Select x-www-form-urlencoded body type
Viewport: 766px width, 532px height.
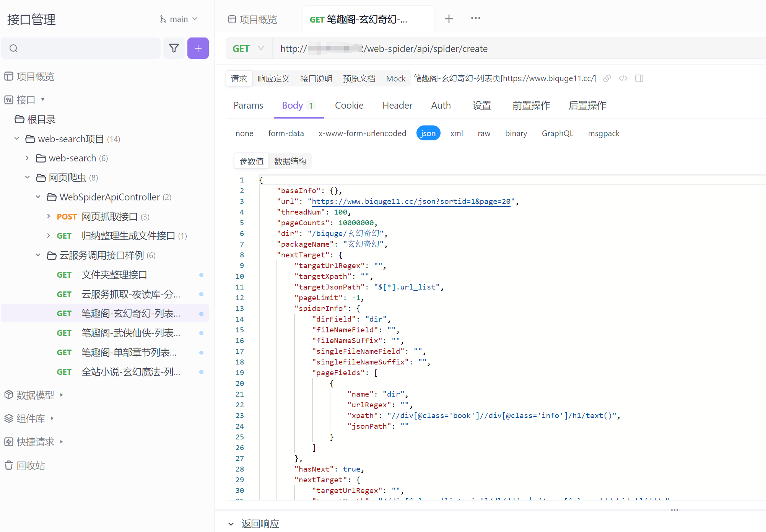point(362,133)
